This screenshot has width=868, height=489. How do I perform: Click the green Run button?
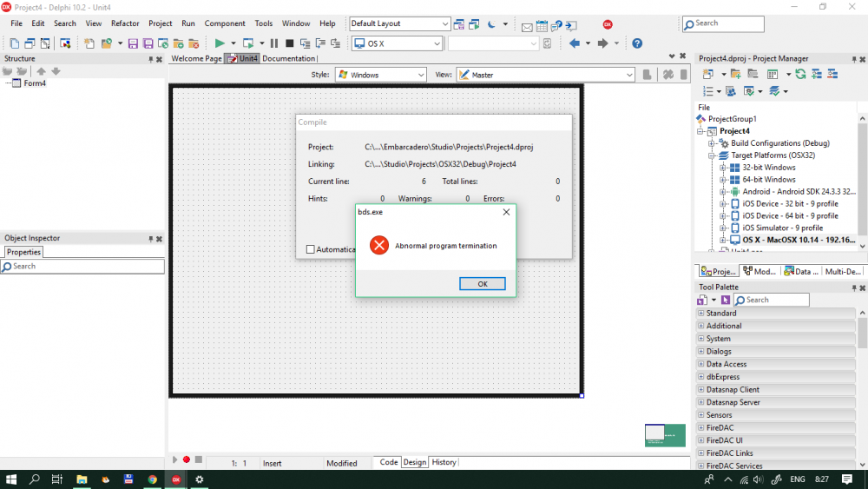point(220,43)
